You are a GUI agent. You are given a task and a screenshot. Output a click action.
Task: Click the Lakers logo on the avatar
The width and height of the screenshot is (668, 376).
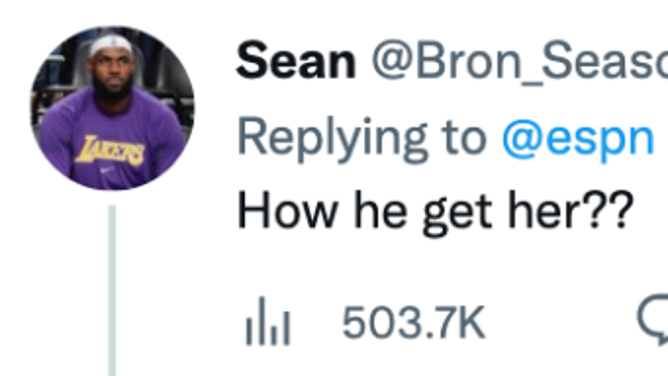pyautogui.click(x=111, y=150)
